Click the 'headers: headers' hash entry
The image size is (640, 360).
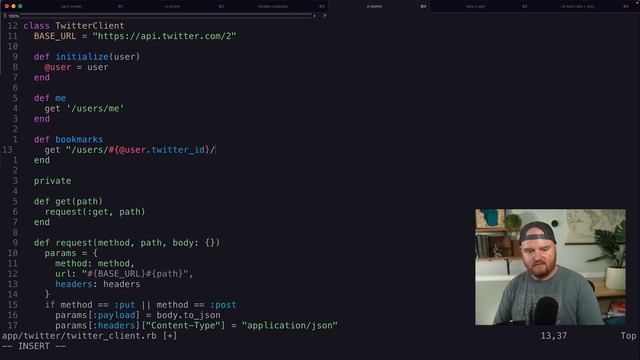98,284
